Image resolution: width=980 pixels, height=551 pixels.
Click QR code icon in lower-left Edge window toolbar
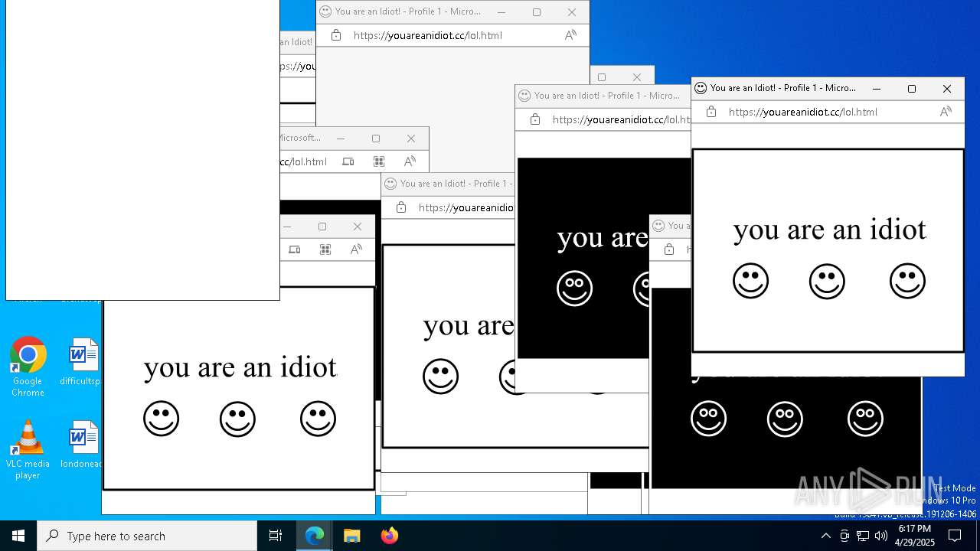pyautogui.click(x=325, y=249)
